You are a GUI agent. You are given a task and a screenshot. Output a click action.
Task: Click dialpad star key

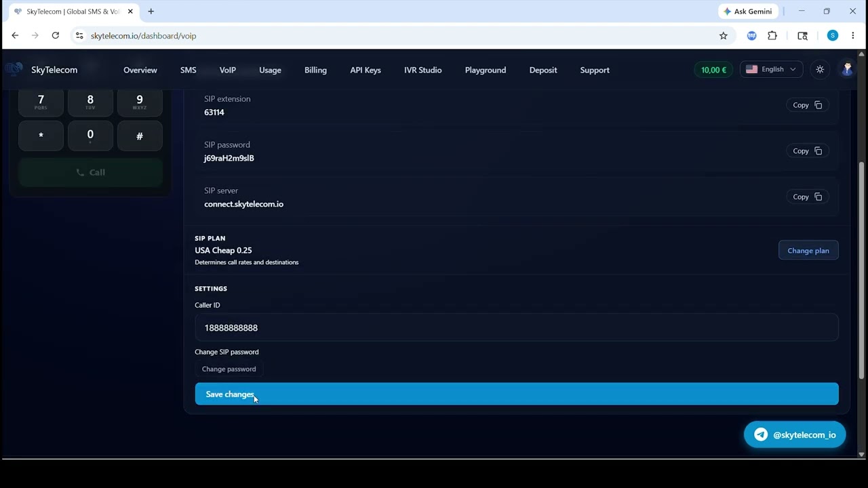pyautogui.click(x=41, y=136)
